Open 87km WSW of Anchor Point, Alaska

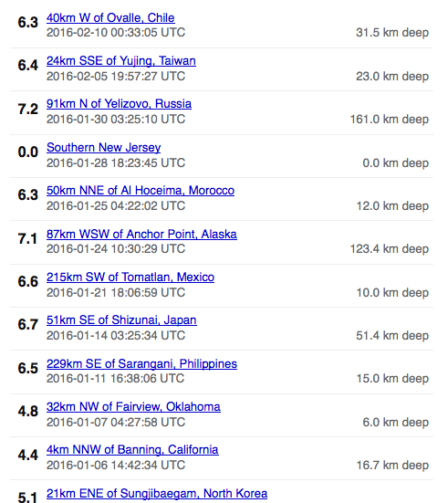pos(141,235)
